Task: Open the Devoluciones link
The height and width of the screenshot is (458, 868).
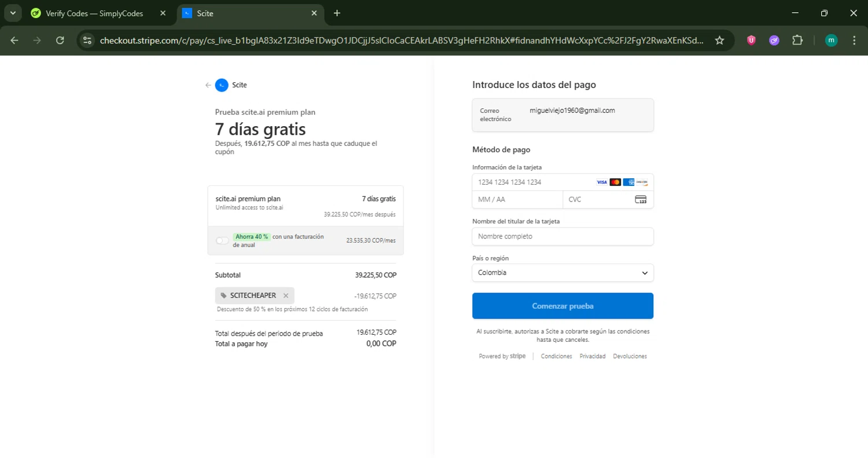Action: pos(630,356)
